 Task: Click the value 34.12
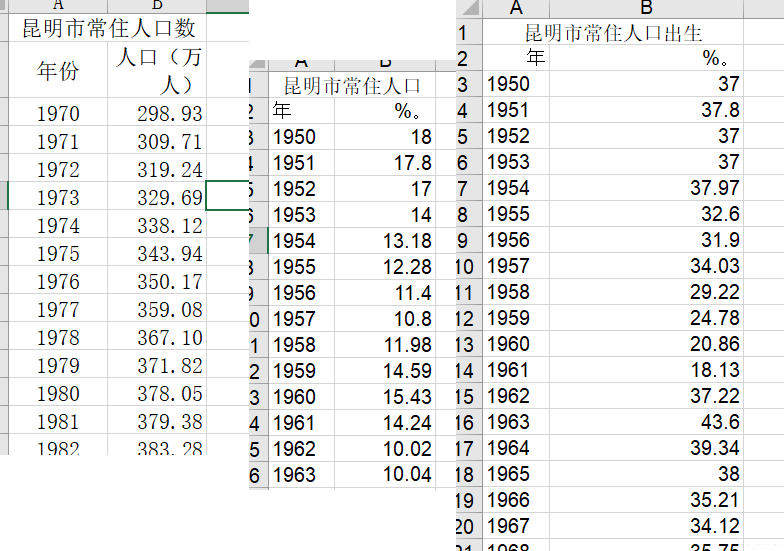(x=646, y=526)
